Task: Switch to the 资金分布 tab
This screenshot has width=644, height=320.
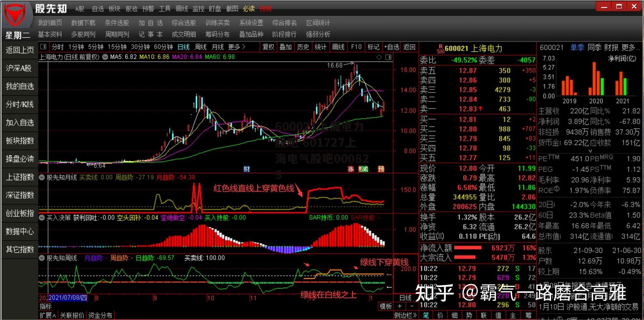Action: (100, 315)
